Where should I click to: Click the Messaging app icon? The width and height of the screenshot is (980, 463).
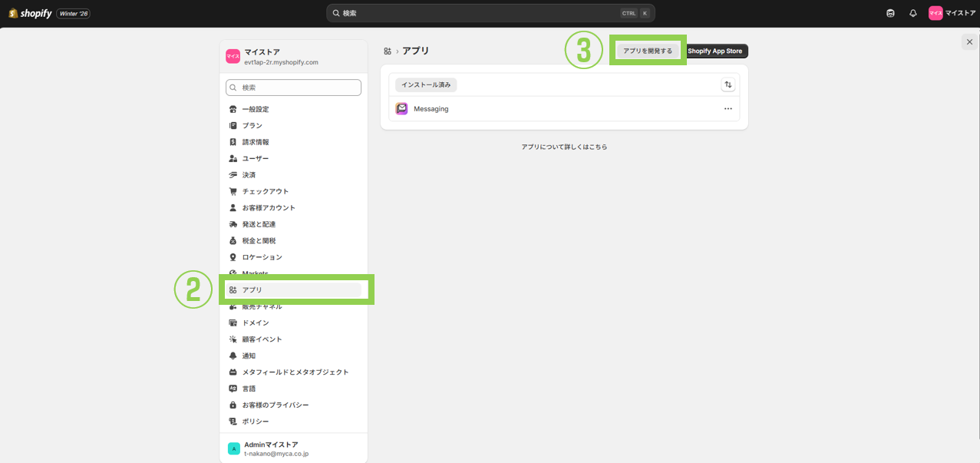pyautogui.click(x=401, y=109)
